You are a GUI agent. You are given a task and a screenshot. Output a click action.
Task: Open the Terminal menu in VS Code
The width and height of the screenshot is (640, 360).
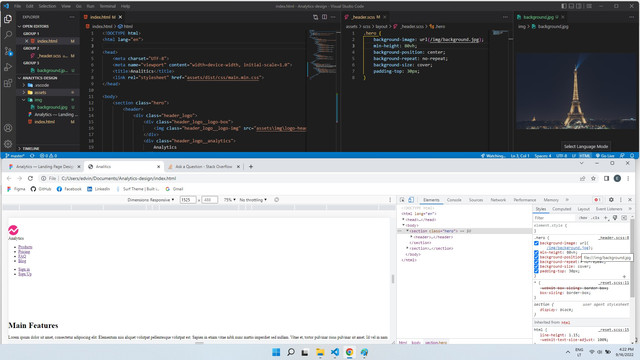pos(108,6)
